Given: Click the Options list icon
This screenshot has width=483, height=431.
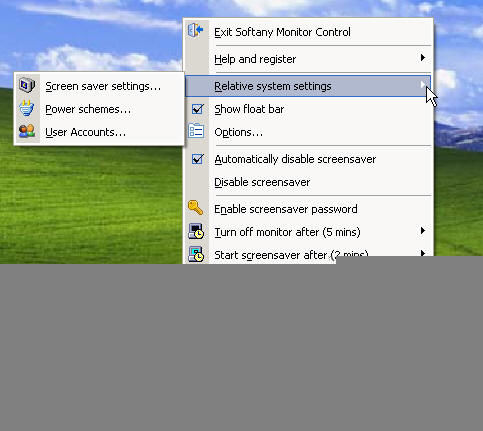Looking at the screenshot, I should point(196,131).
